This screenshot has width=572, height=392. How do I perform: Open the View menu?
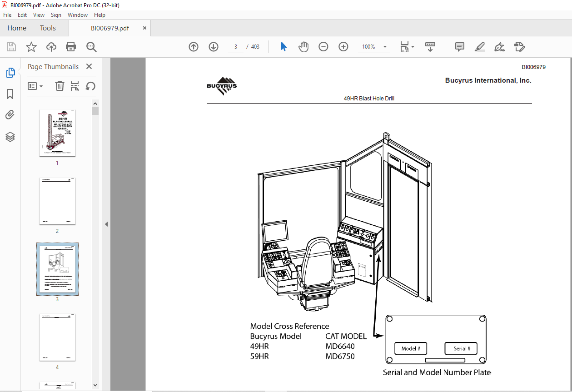click(39, 15)
